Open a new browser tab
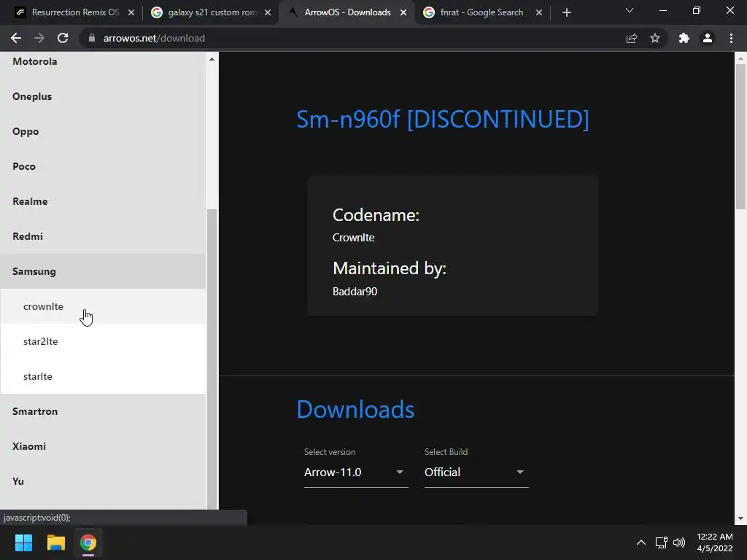Viewport: 747px width, 560px height. [x=566, y=12]
